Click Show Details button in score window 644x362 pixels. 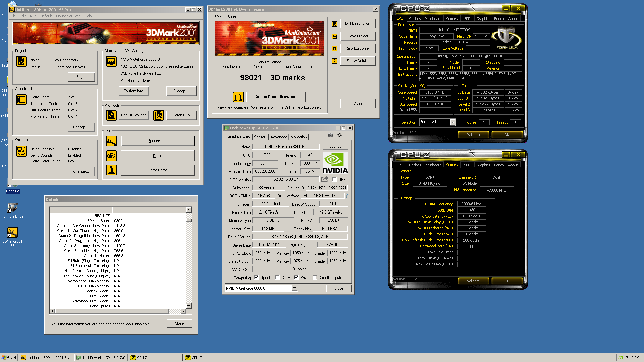pos(358,61)
